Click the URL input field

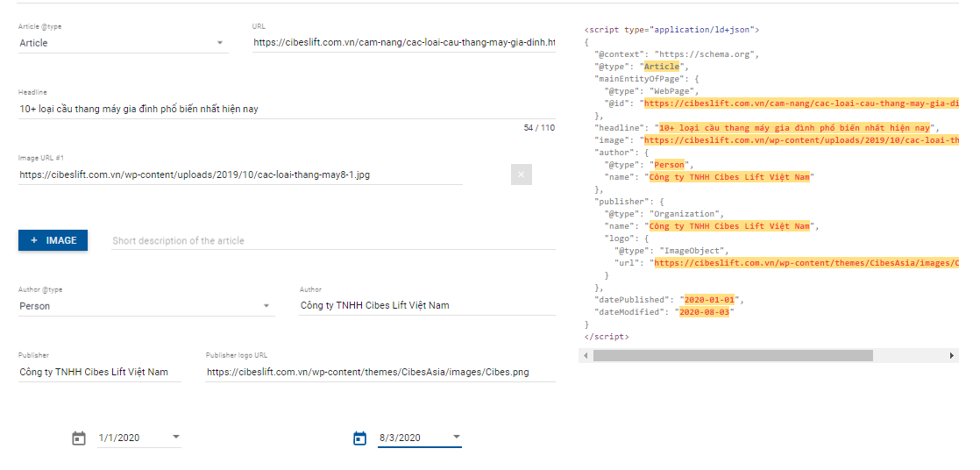point(404,43)
